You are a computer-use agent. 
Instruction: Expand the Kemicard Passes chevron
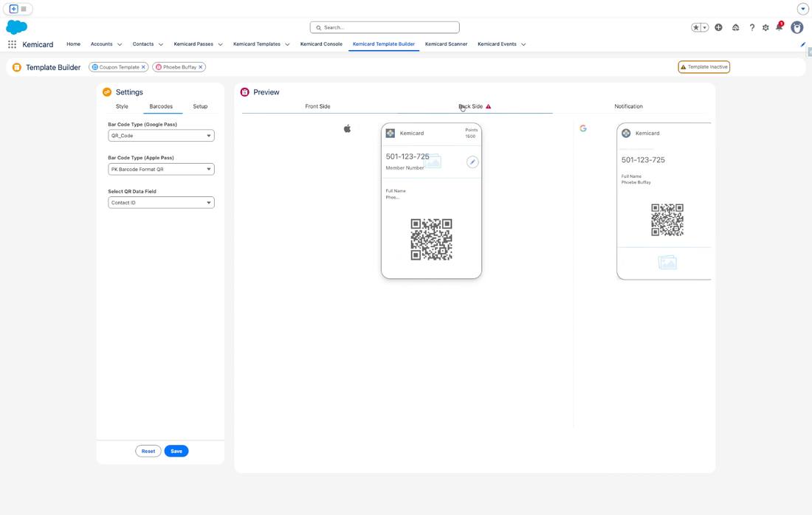click(x=220, y=44)
